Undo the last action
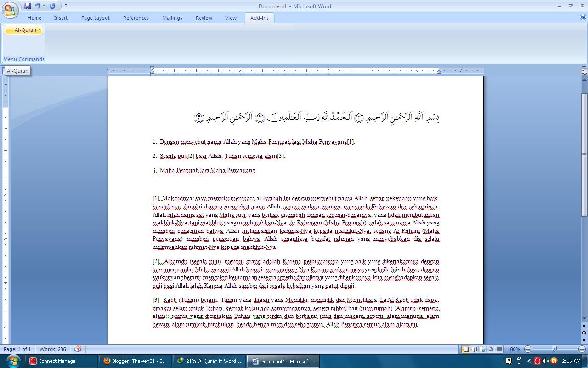Viewport: 588px width, 368px height. tap(37, 6)
